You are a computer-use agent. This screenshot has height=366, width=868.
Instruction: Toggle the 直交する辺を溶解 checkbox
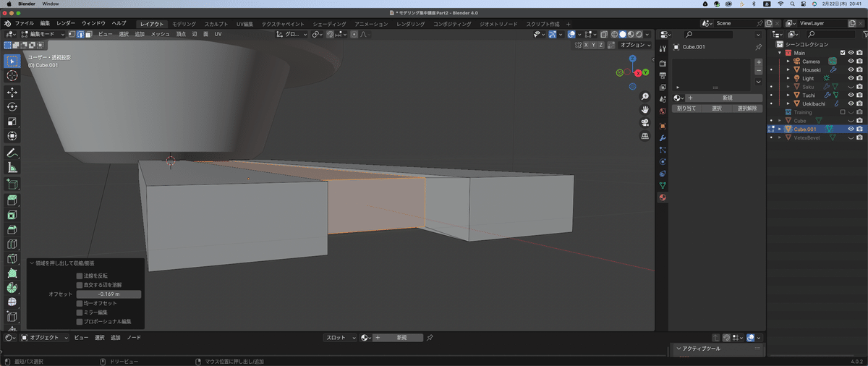[x=80, y=285]
